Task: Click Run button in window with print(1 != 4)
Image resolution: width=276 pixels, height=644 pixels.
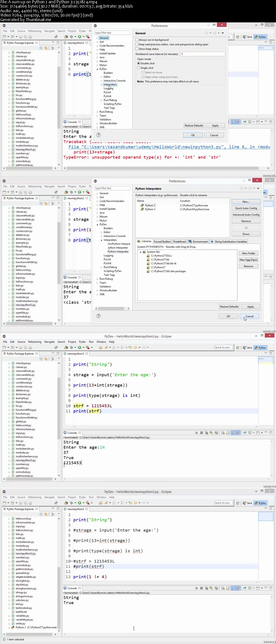Action: [x=80, y=503]
